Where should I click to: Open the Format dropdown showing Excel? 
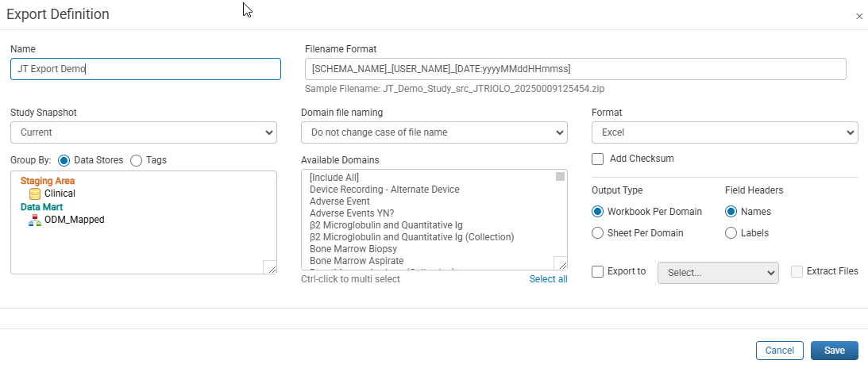tap(724, 132)
